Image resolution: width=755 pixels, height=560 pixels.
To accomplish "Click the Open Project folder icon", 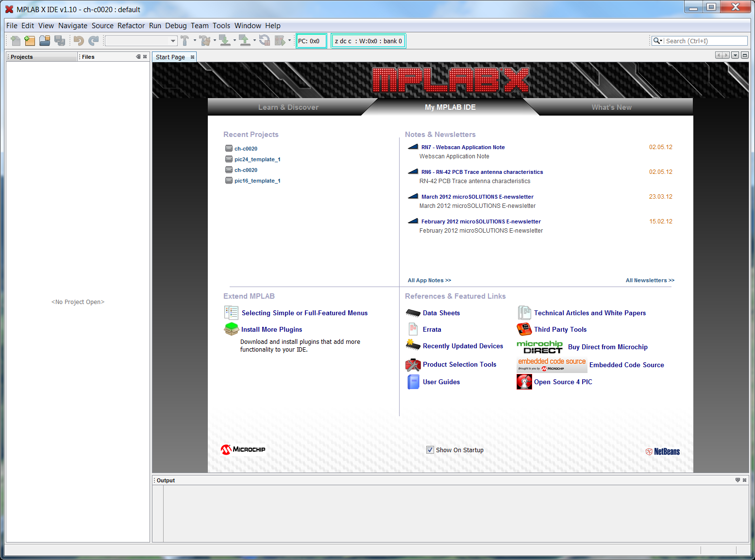I will pyautogui.click(x=45, y=41).
